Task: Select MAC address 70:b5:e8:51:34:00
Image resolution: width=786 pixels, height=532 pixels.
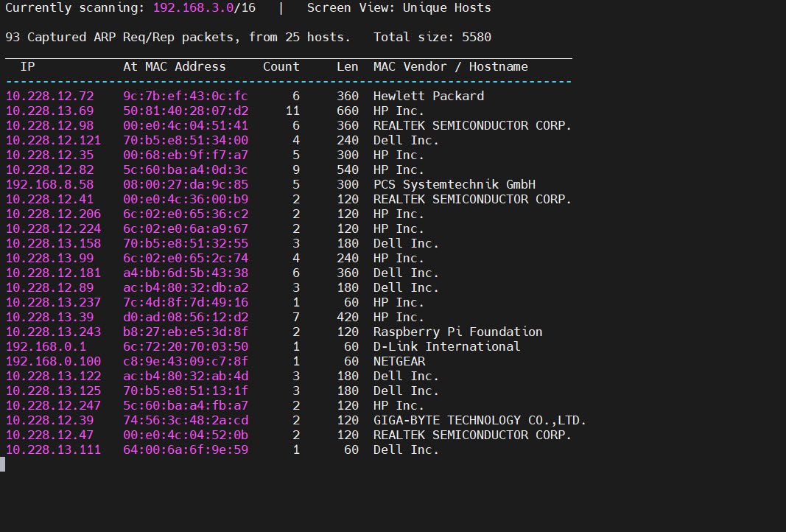Action: coord(186,141)
